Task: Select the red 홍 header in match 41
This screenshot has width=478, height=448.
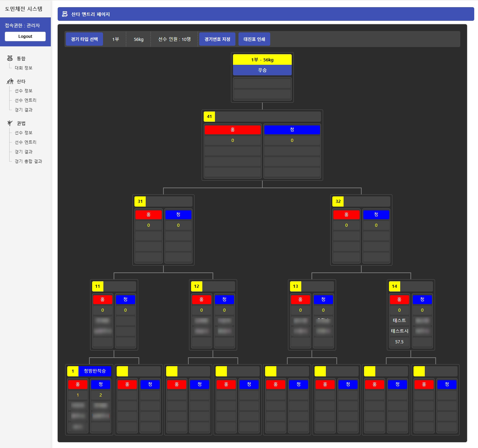Action: click(x=232, y=130)
